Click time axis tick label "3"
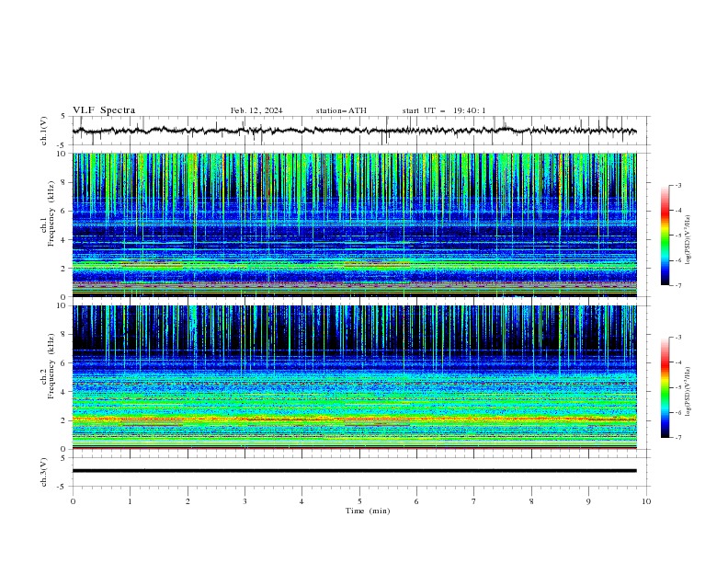Image resolution: width=728 pixels, height=563 pixels. (245, 501)
